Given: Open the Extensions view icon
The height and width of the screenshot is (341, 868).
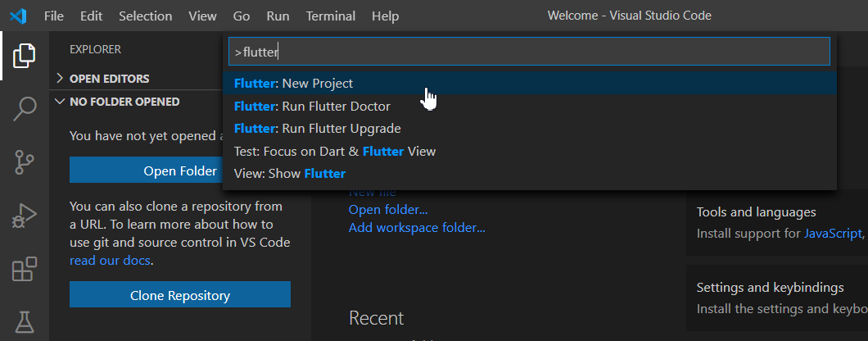Looking at the screenshot, I should (x=25, y=269).
